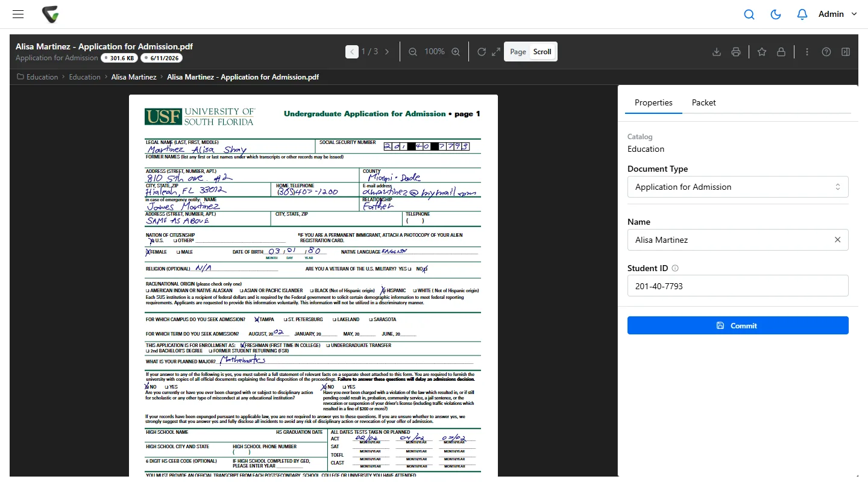The height and width of the screenshot is (482, 868).
Task: Download the PDF document
Action: [x=717, y=52]
